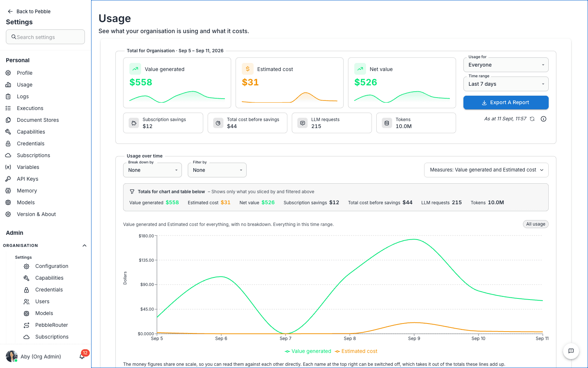Viewport: 588px width, 368px height.
Task: Open the Time range Last 7 days dropdown
Action: coord(506,84)
